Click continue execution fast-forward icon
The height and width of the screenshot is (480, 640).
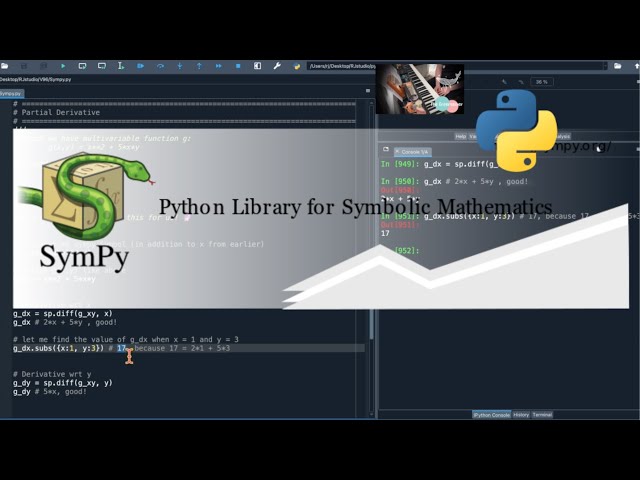point(219,66)
